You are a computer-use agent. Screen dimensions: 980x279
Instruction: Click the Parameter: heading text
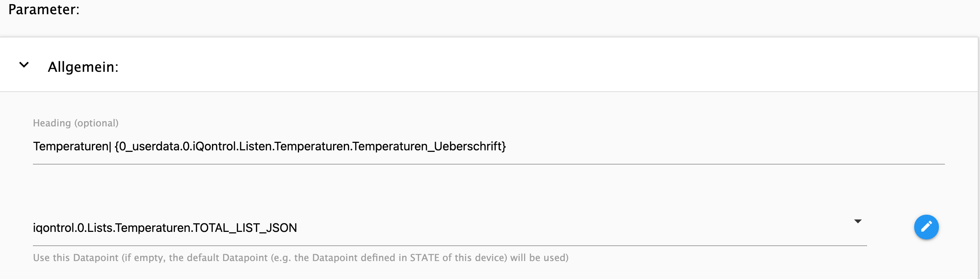coord(44,9)
